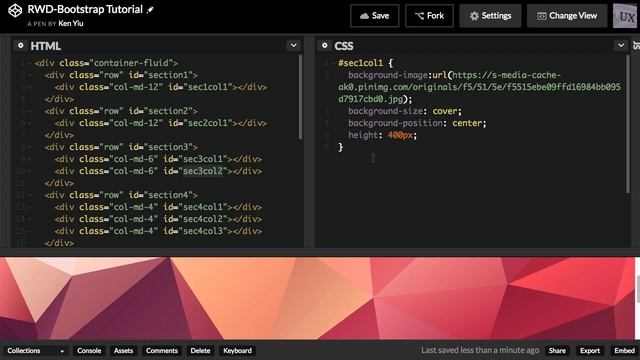The width and height of the screenshot is (640, 360).
Task: Click the CodePen logo icon
Action: click(x=15, y=11)
